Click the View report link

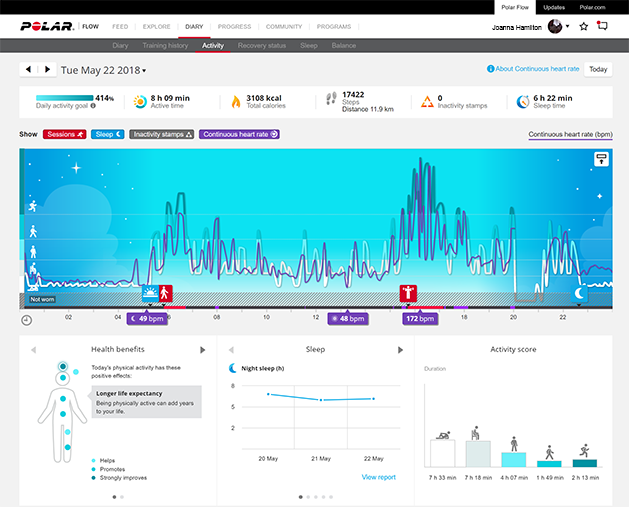[x=378, y=477]
